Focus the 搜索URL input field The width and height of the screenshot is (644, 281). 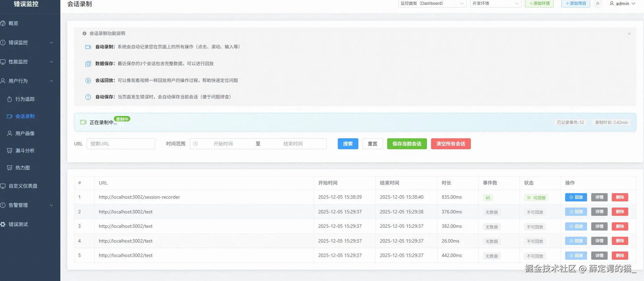121,144
